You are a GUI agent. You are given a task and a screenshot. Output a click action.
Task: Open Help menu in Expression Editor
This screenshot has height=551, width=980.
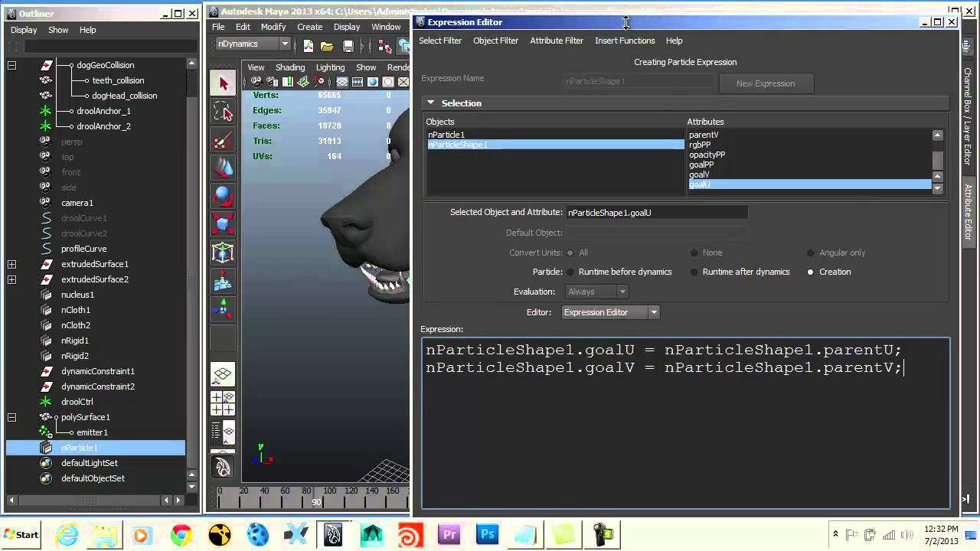(674, 41)
